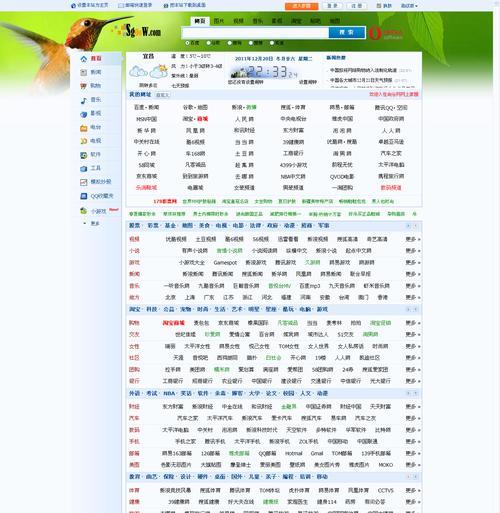Open the 百度·新闻 link in my sites
Viewport: 500px width, 513px height.
point(146,107)
